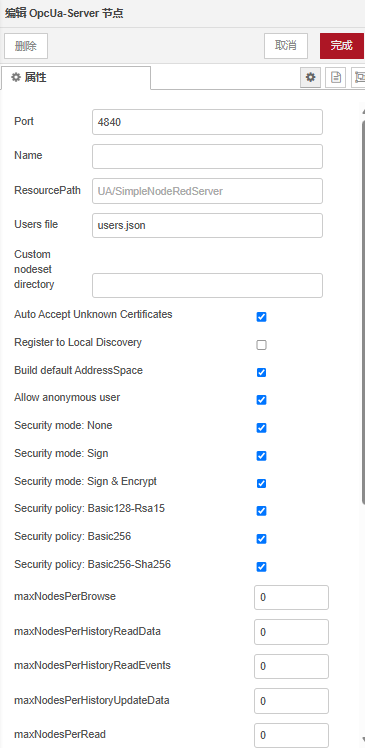The image size is (365, 748).
Task: Click the Port input field
Action: point(207,122)
